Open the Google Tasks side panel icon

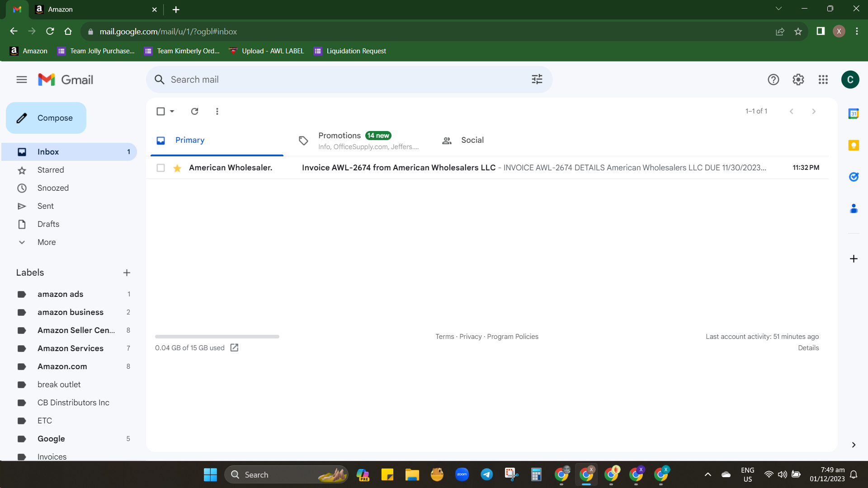(x=854, y=177)
